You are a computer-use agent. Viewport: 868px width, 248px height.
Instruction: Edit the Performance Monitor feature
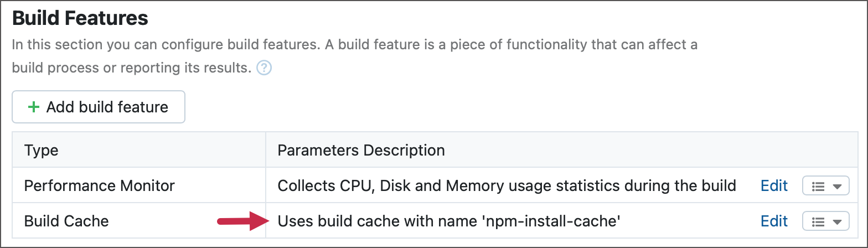coord(774,186)
